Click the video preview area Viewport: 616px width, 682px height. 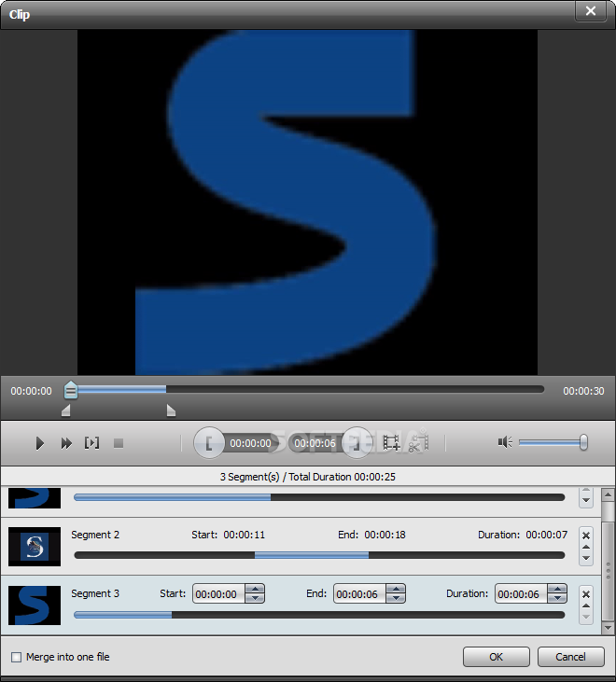(308, 202)
